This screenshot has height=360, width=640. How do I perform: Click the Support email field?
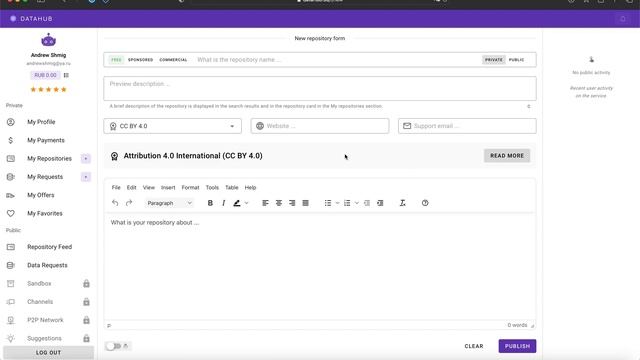click(x=467, y=126)
